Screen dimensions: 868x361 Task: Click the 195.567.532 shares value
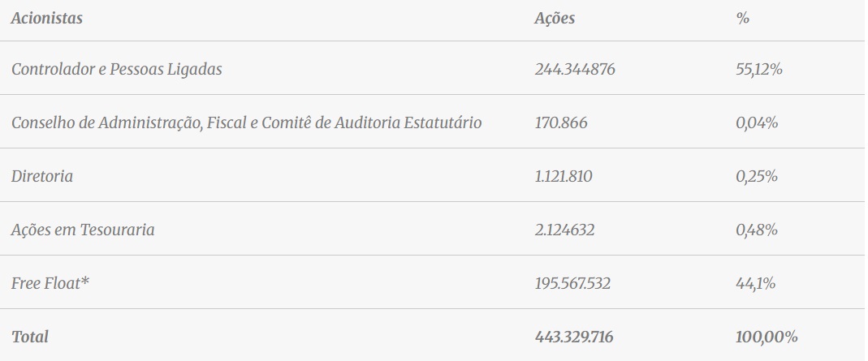[573, 283]
